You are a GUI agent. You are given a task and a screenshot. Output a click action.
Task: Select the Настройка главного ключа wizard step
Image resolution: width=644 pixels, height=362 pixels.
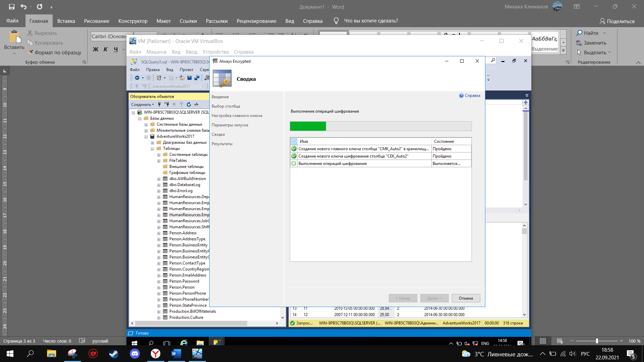(x=237, y=116)
